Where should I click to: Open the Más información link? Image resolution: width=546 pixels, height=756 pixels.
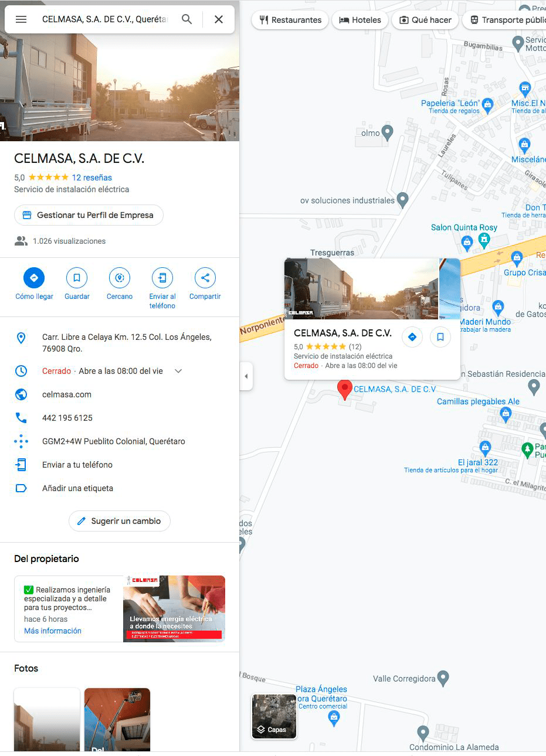(x=53, y=631)
